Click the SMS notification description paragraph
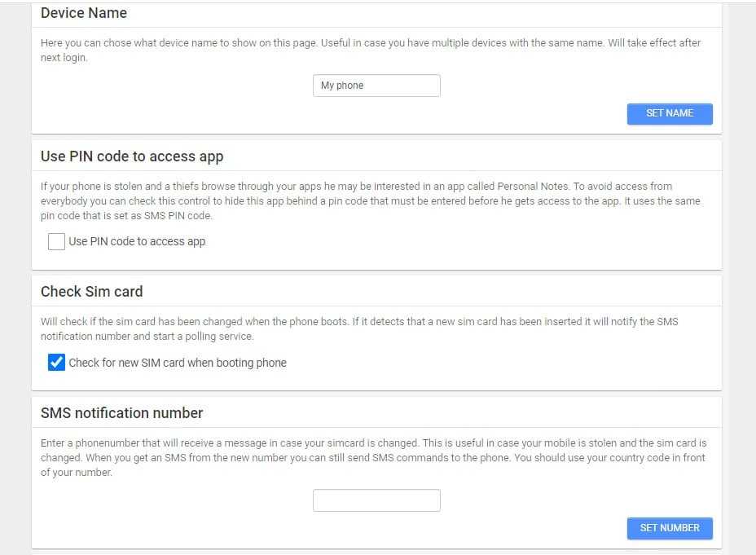756x555 pixels. (x=374, y=457)
